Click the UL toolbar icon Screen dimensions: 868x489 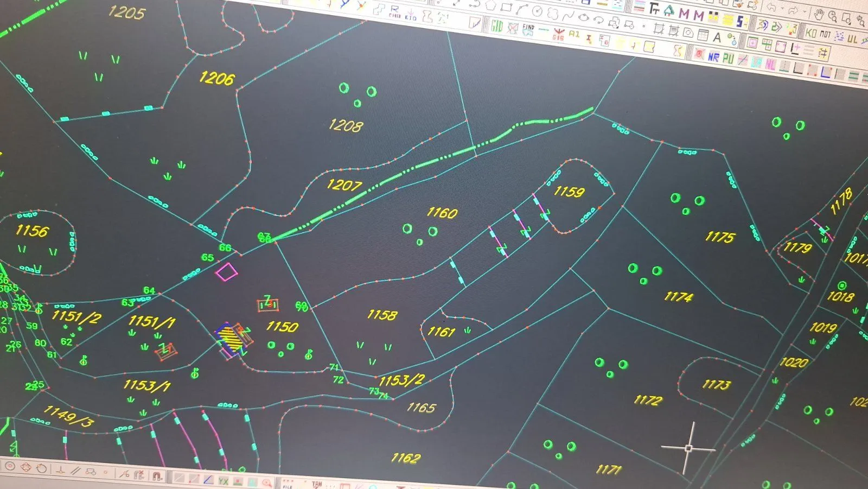click(x=852, y=39)
